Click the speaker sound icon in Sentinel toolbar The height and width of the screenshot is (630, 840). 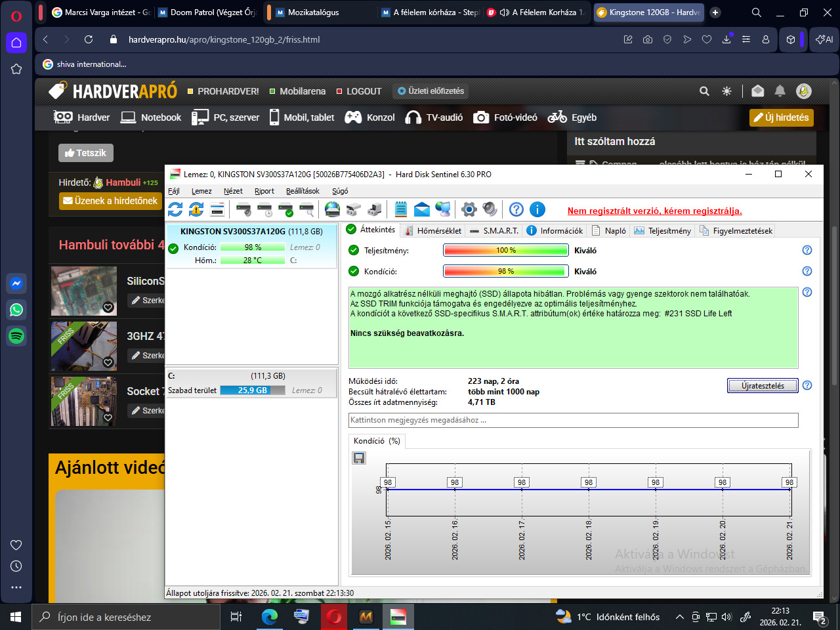[490, 209]
